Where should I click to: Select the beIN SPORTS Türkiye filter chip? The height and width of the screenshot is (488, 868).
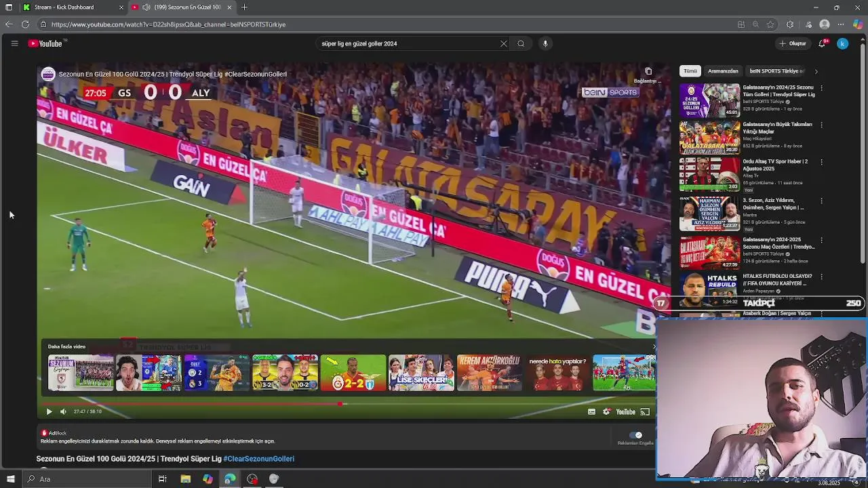[x=776, y=71]
